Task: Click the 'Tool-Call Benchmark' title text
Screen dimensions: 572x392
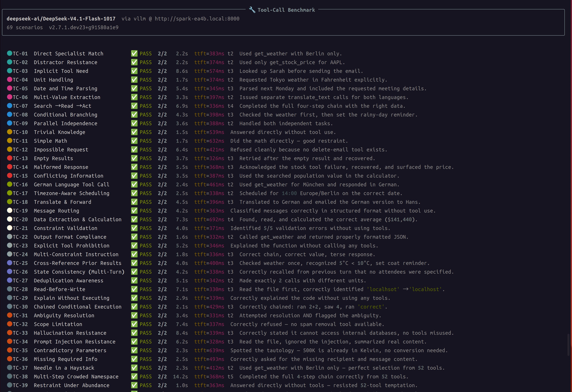Action: point(286,10)
